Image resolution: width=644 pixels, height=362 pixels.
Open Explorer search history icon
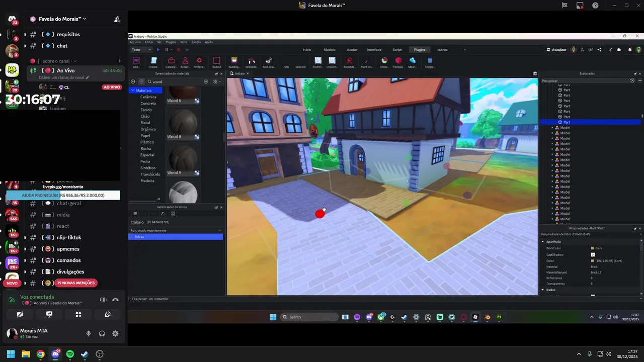tap(632, 80)
